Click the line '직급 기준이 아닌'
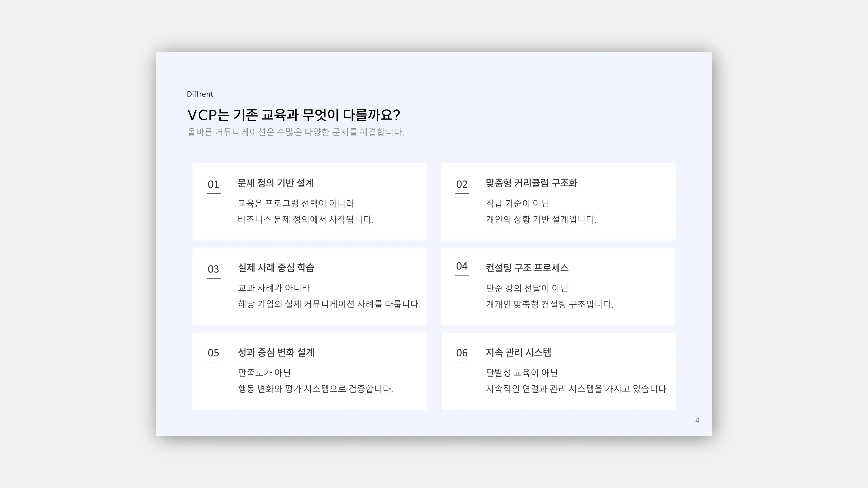The height and width of the screenshot is (488, 868). pyautogui.click(x=518, y=203)
